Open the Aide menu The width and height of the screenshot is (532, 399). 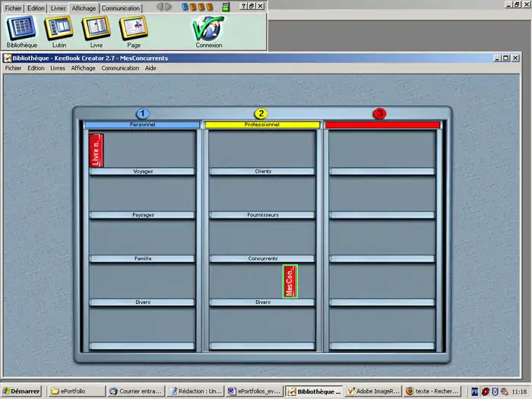pos(150,68)
